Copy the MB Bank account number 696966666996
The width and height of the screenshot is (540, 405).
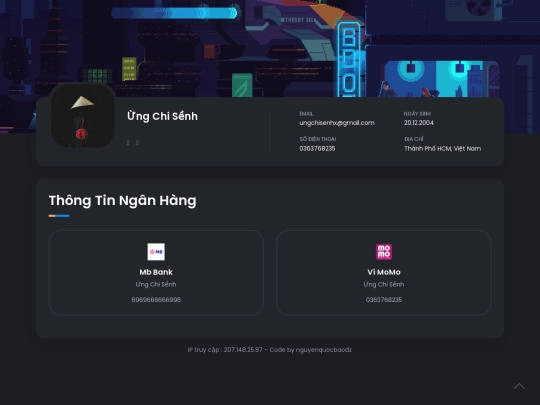(x=156, y=300)
